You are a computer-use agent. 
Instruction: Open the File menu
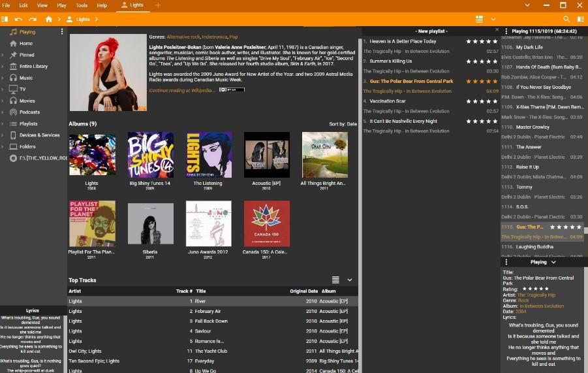6,5
